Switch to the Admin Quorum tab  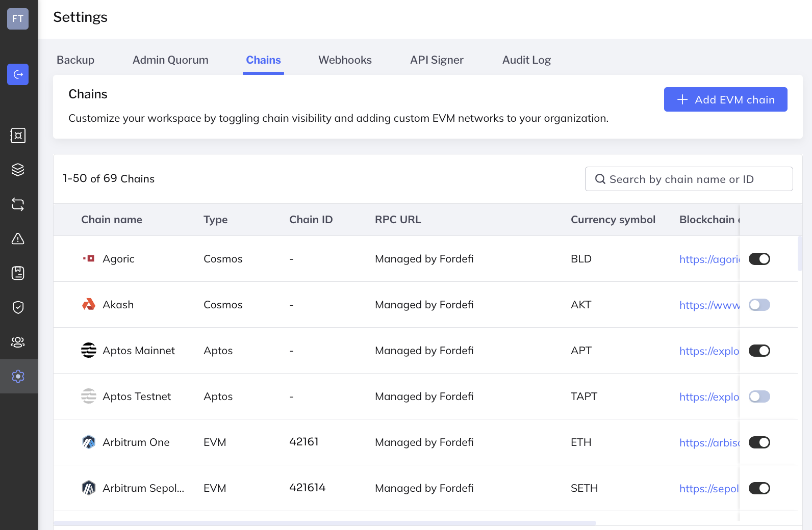point(170,60)
